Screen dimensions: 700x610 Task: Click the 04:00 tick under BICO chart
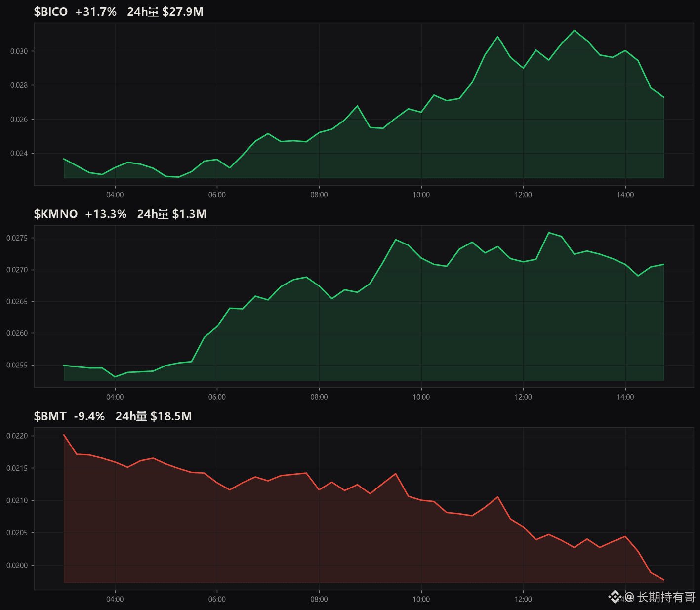[x=115, y=195]
